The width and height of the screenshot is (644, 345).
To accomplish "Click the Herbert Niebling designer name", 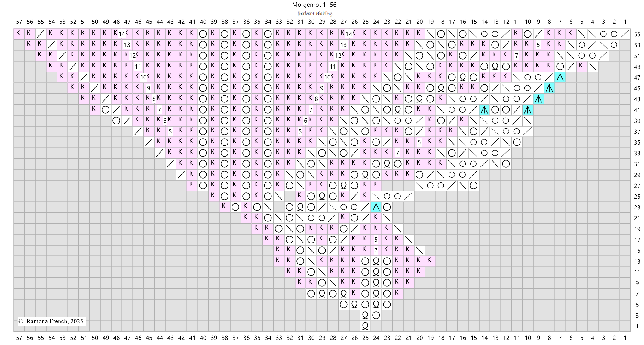I will (x=314, y=13).
